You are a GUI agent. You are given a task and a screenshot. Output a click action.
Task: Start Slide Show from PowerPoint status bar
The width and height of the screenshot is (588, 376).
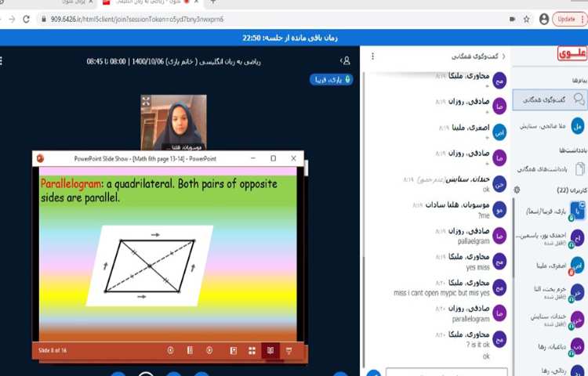click(x=289, y=350)
